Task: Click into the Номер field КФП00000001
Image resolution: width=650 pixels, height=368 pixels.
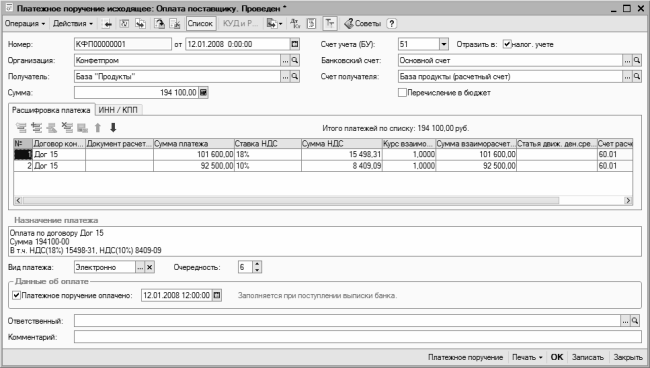Action: coord(123,44)
